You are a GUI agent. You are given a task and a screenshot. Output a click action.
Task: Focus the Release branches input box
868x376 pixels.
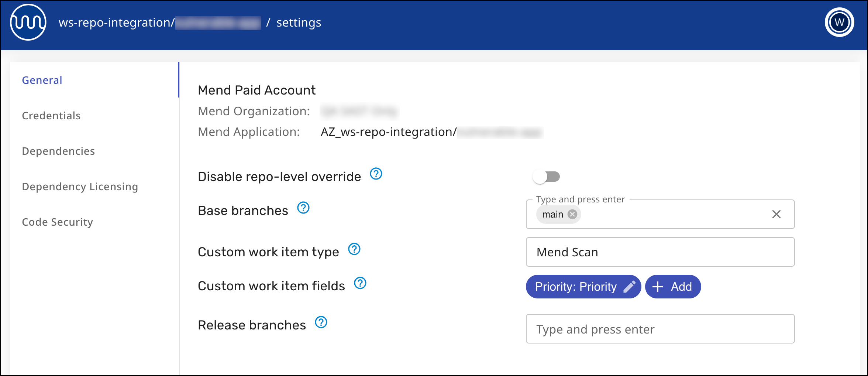(x=660, y=329)
